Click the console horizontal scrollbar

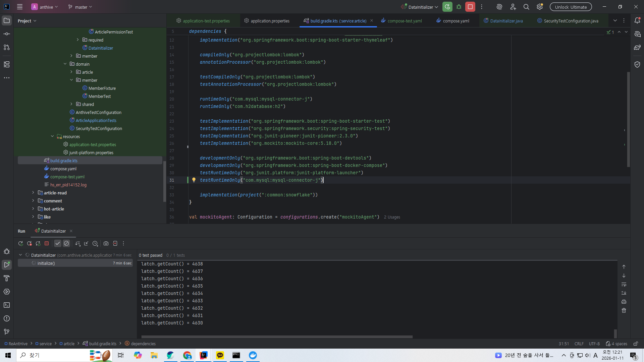[277, 337]
